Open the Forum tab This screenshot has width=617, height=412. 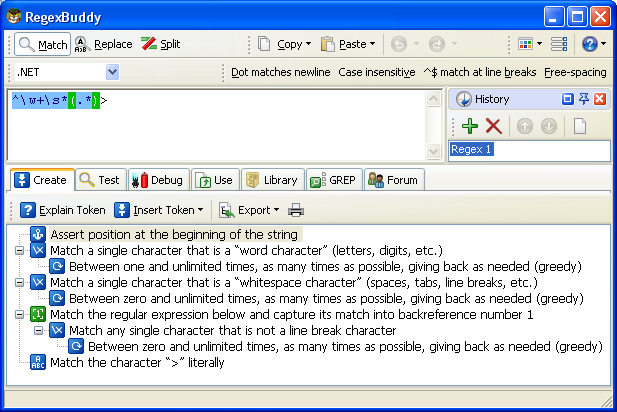pos(394,180)
